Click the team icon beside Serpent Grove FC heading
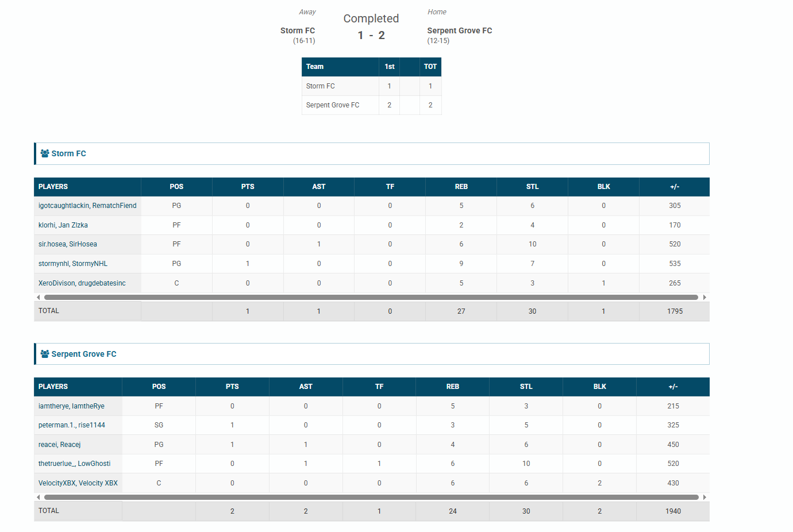 click(45, 354)
